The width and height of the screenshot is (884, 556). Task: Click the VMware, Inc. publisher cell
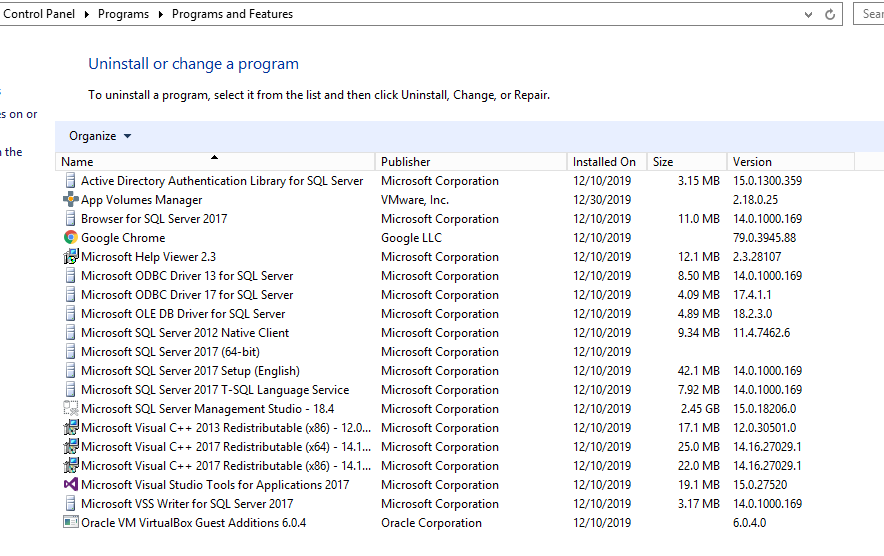click(x=414, y=200)
